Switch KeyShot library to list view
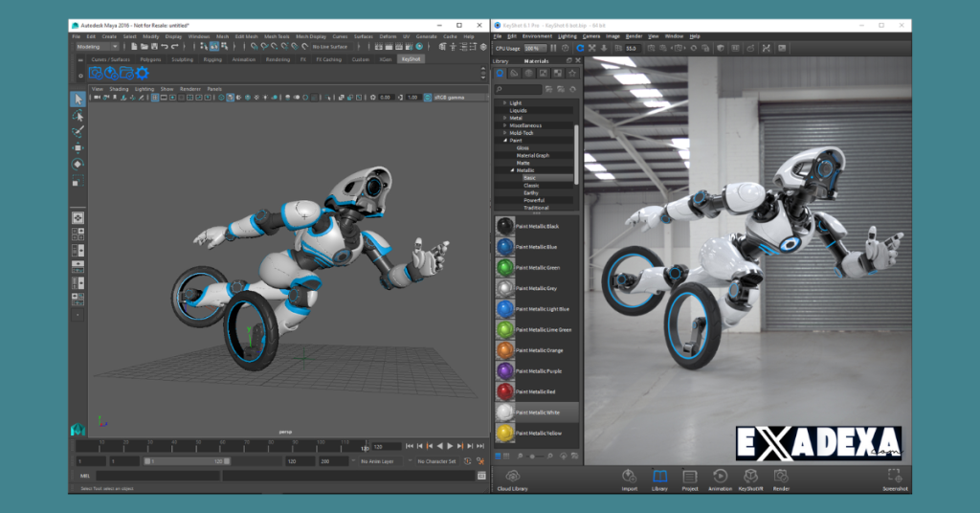The width and height of the screenshot is (980, 513). tap(499, 457)
